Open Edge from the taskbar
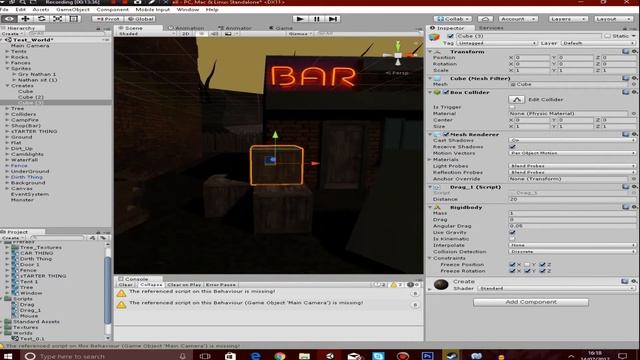640x360 pixels. coord(256,356)
